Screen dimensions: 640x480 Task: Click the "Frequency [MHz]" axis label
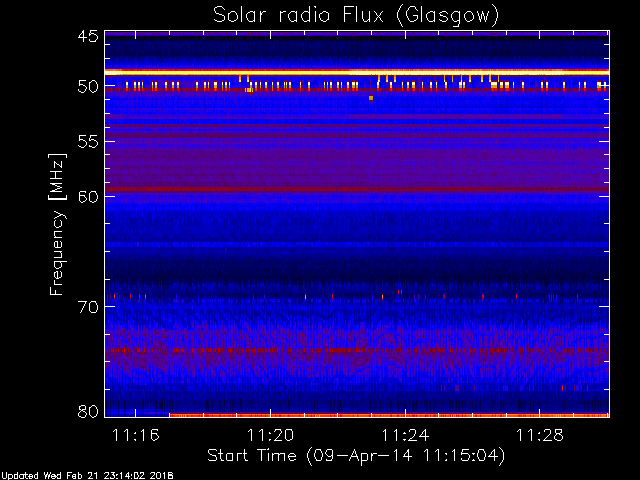pyautogui.click(x=57, y=224)
